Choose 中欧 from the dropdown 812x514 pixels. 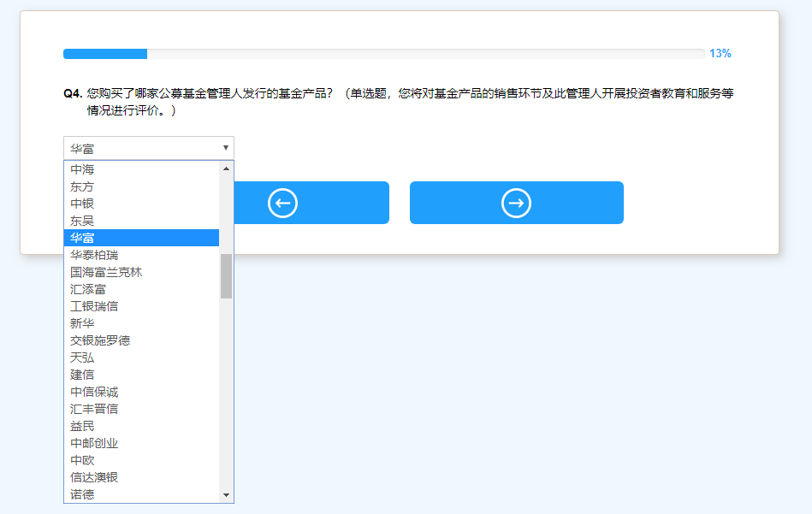(141, 459)
